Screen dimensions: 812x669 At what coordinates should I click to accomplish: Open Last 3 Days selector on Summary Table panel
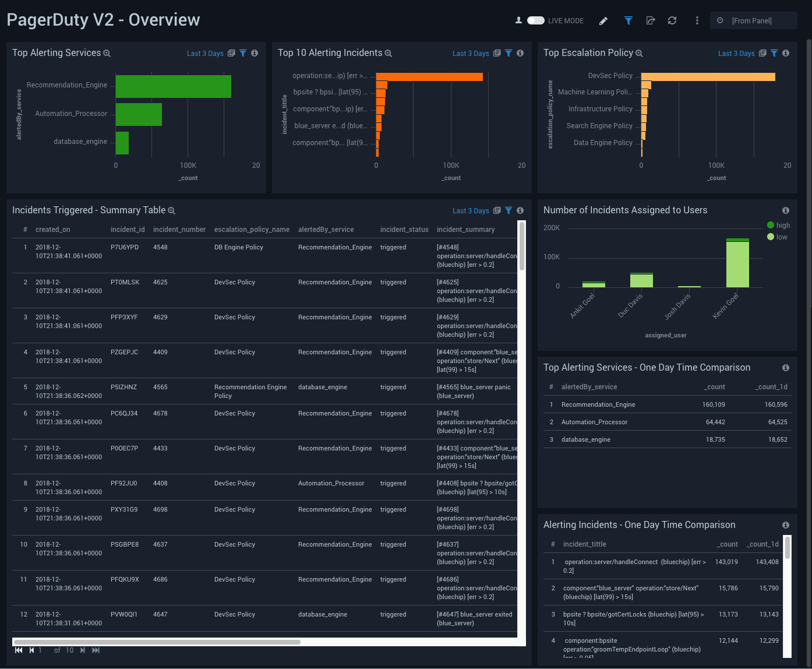[x=471, y=210]
